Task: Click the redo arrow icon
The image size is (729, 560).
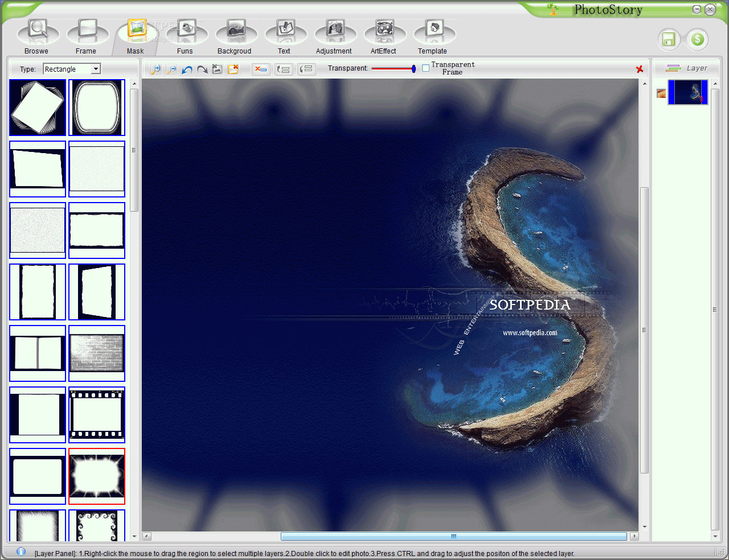Action: [202, 69]
